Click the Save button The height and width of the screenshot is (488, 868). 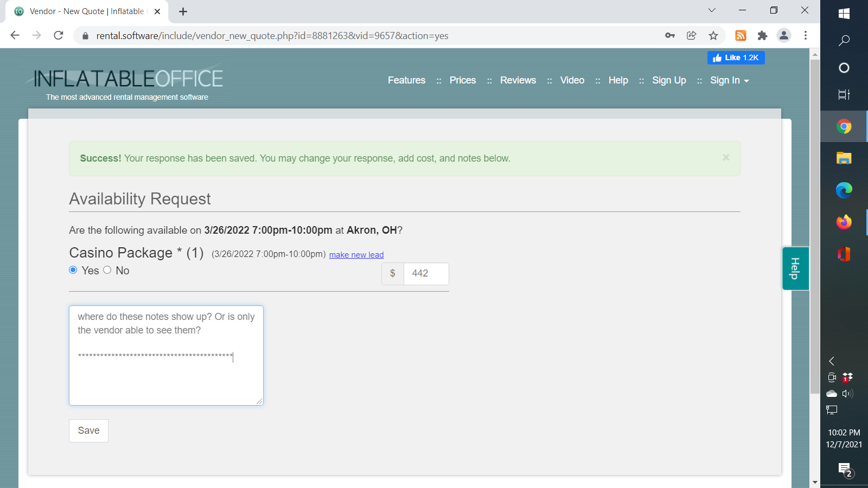88,431
